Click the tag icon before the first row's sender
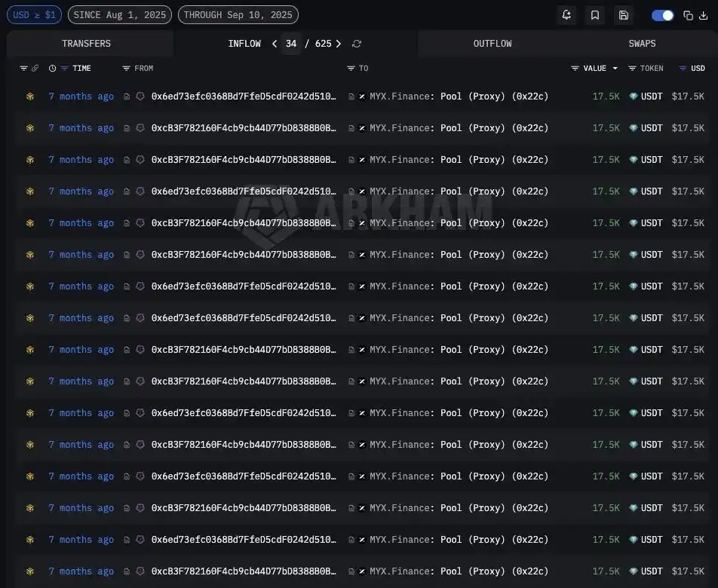Image resolution: width=718 pixels, height=588 pixels. click(140, 96)
